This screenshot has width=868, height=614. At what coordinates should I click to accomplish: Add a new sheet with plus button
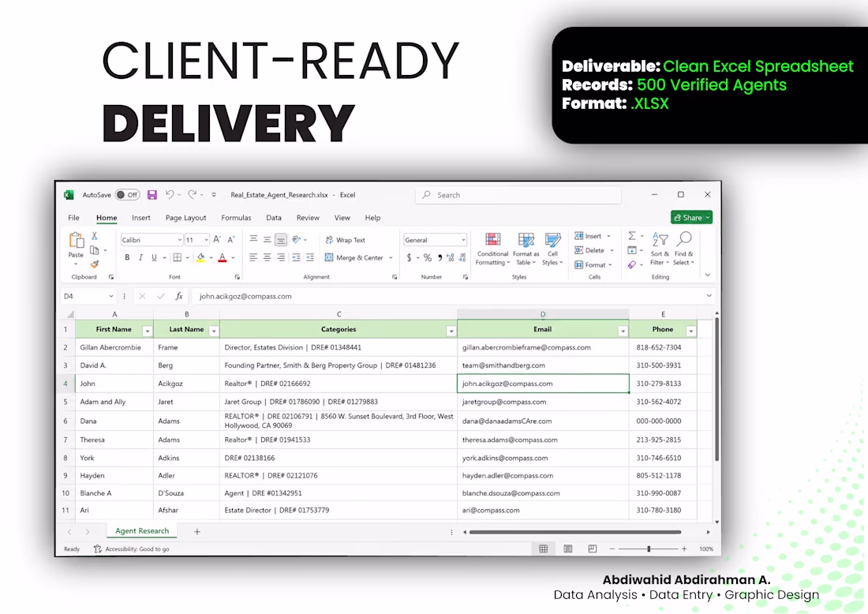coord(197,531)
